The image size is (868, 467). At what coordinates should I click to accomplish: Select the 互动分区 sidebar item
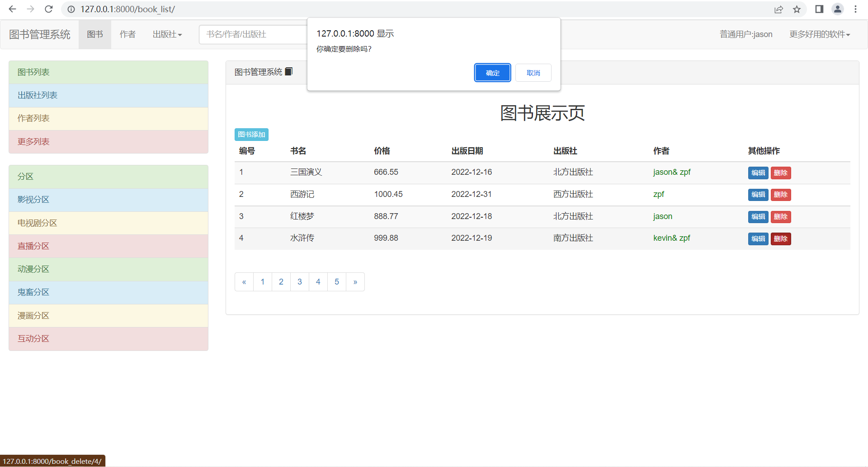coord(108,339)
